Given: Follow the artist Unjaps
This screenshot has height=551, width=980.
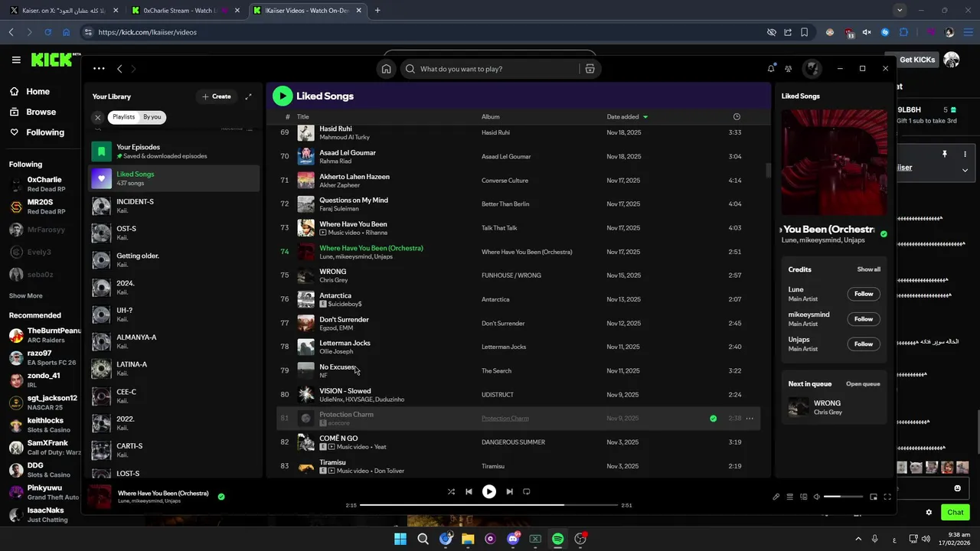Looking at the screenshot, I should coord(864,344).
